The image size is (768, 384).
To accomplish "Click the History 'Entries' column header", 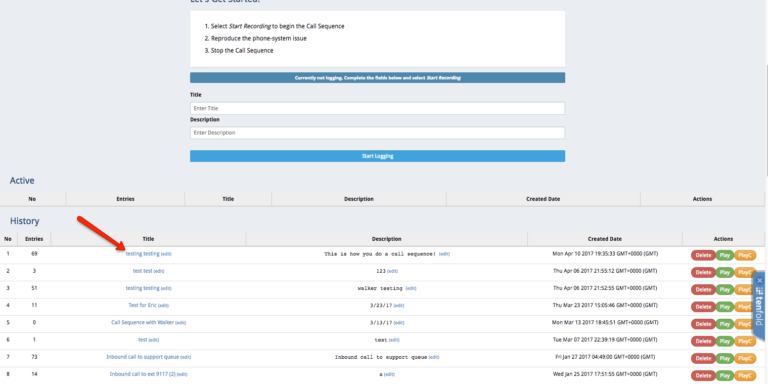I will tap(34, 239).
